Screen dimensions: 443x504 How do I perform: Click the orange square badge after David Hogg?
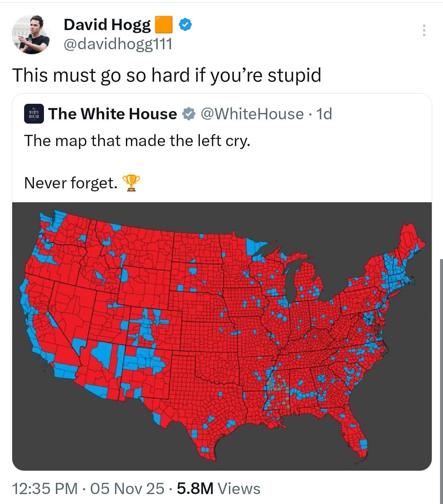[x=164, y=25]
